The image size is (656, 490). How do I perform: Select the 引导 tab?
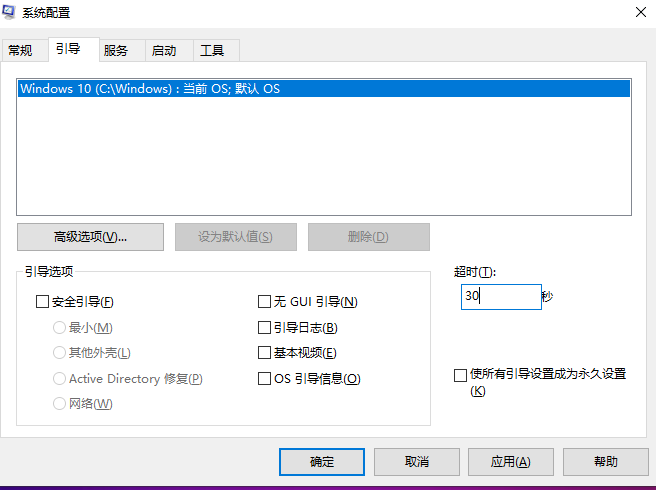pyautogui.click(x=74, y=49)
